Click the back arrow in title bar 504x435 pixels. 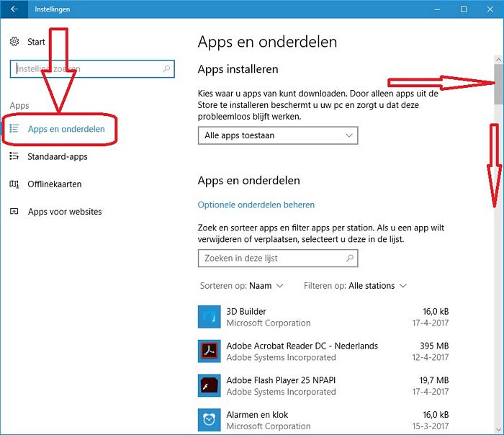pyautogui.click(x=14, y=9)
